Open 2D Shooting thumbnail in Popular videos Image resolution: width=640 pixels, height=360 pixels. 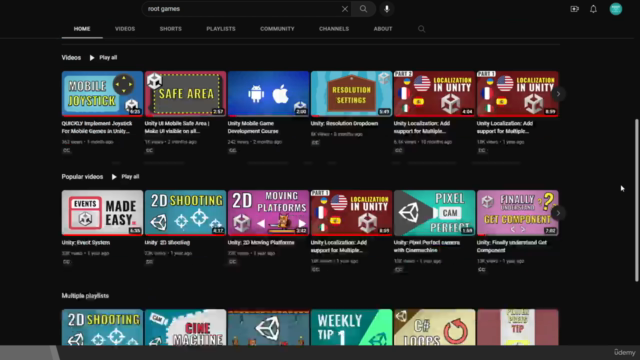point(185,213)
